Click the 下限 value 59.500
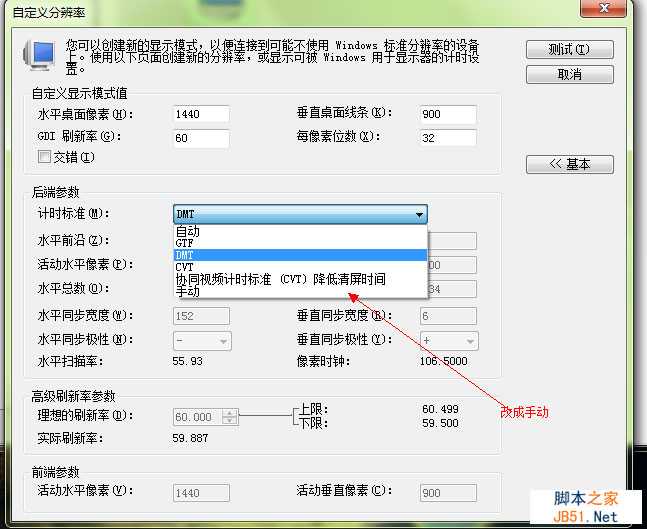Image resolution: width=647 pixels, height=529 pixels. (440, 423)
